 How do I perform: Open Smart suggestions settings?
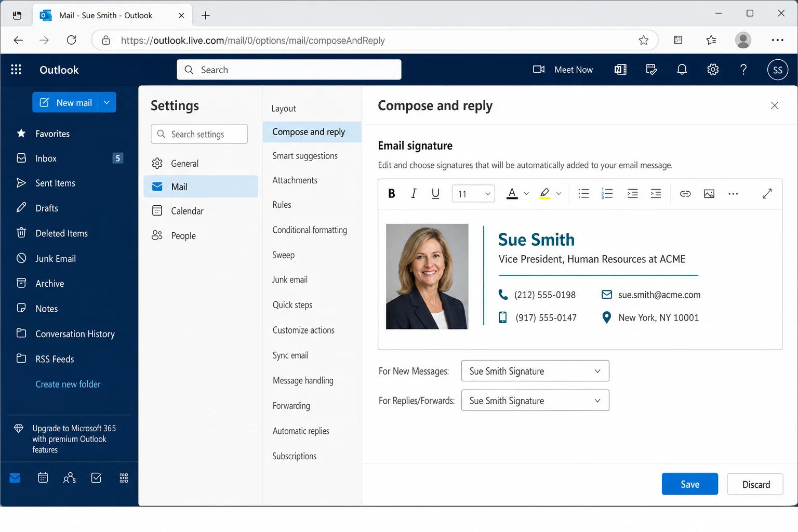click(x=305, y=156)
